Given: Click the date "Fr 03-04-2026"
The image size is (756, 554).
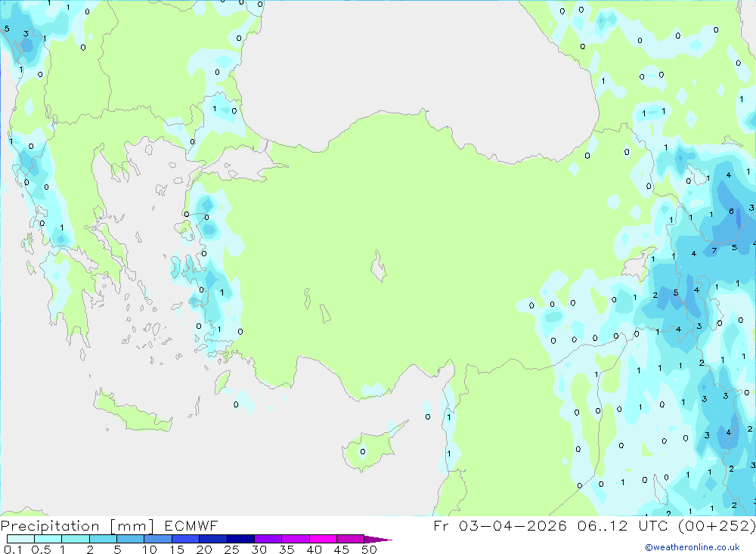Looking at the screenshot, I should [500, 525].
